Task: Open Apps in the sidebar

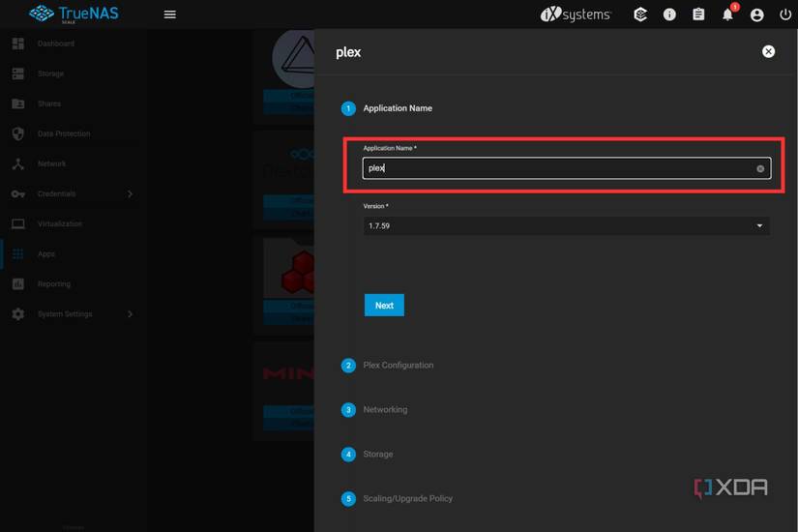Action: (x=45, y=254)
